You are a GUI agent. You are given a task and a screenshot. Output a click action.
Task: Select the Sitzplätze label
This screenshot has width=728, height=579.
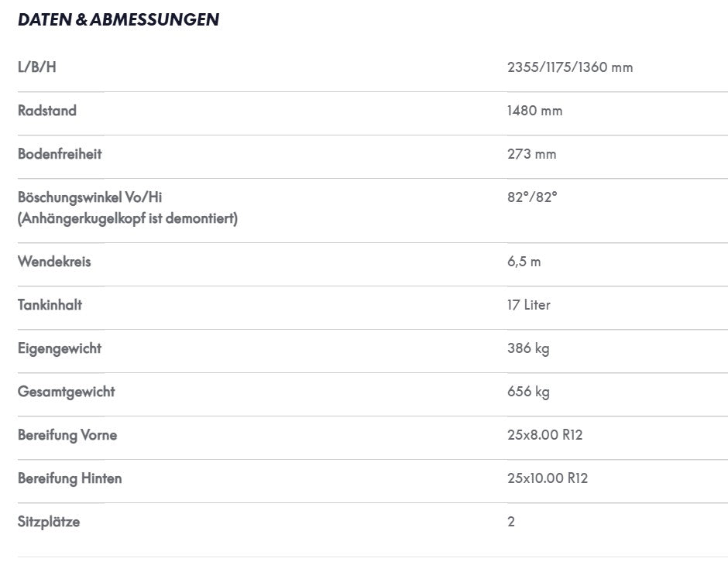coord(49,522)
